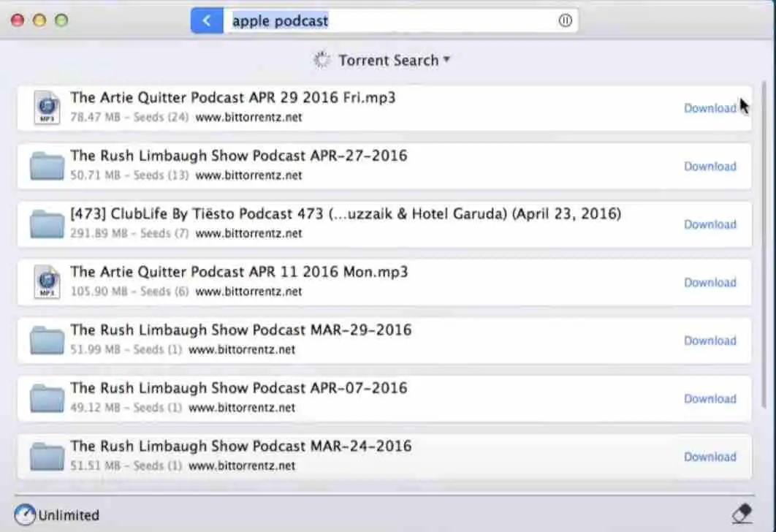Close the window with the red button
Image resolution: width=776 pixels, height=532 pixels.
18,20
